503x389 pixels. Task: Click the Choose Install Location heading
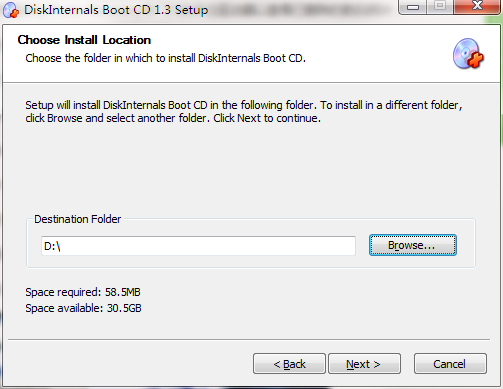pos(84,40)
